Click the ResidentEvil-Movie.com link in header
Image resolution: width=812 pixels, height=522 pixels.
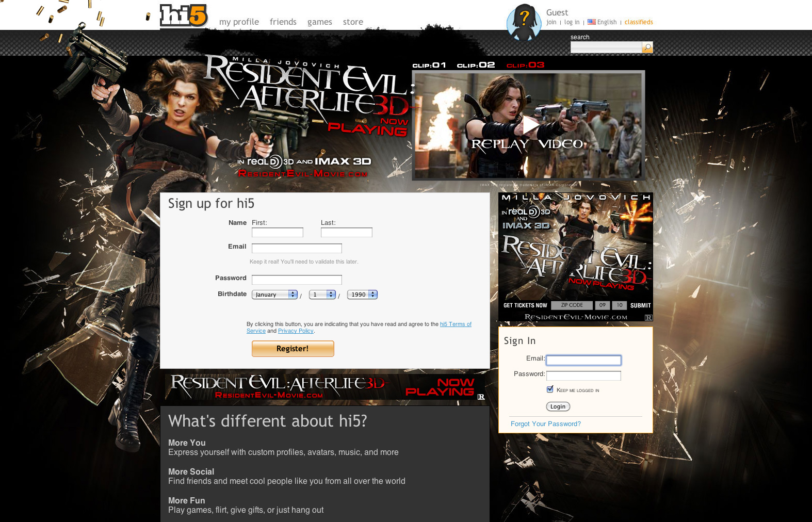(x=303, y=174)
